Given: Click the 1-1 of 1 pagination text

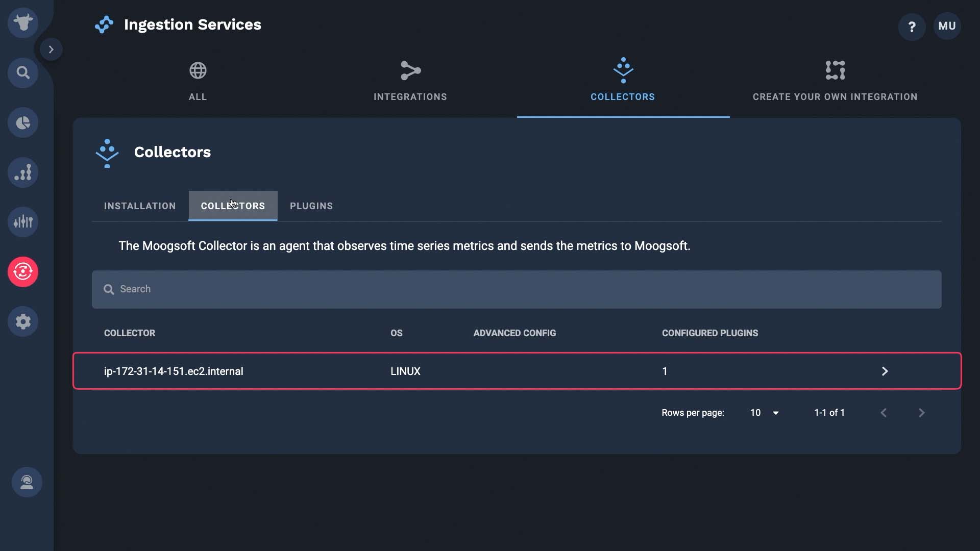Looking at the screenshot, I should click(829, 413).
